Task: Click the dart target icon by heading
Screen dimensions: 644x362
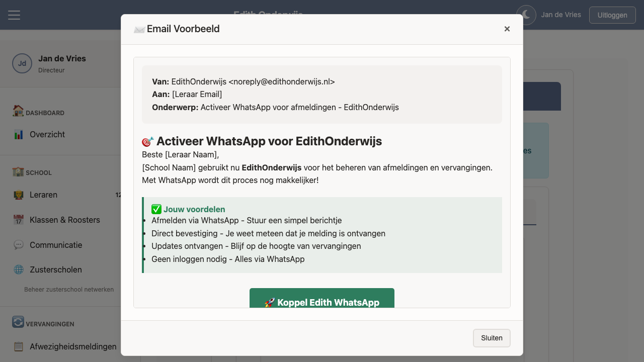Action: [x=148, y=141]
